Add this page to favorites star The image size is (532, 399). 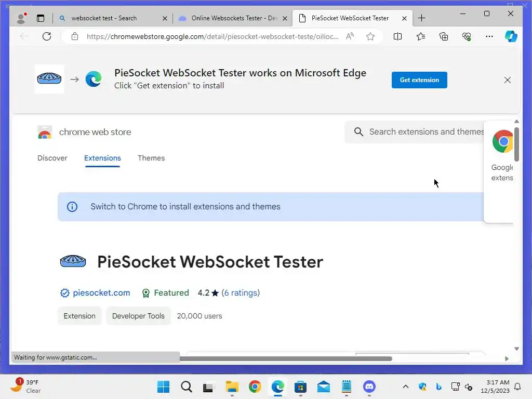coord(370,36)
